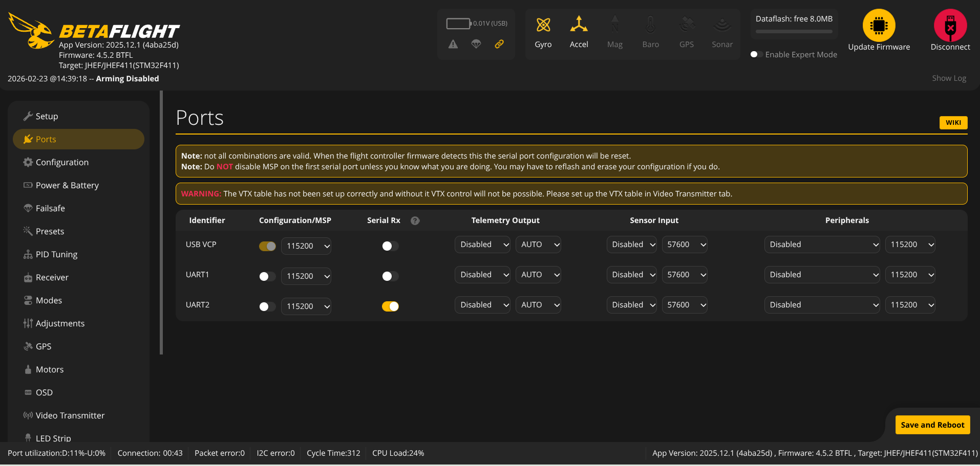980x466 pixels.
Task: Expand UART2 Sensor Input baud rate 57600
Action: pos(684,305)
